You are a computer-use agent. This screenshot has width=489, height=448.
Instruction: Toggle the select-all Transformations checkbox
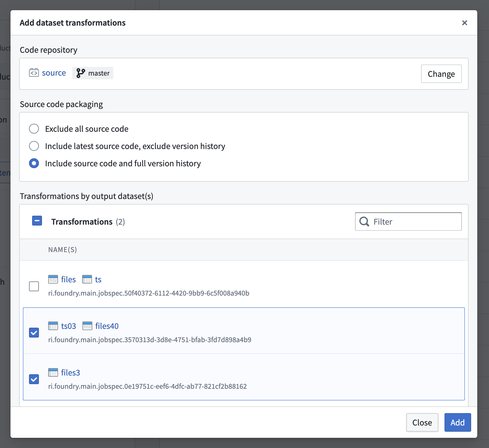click(x=37, y=221)
